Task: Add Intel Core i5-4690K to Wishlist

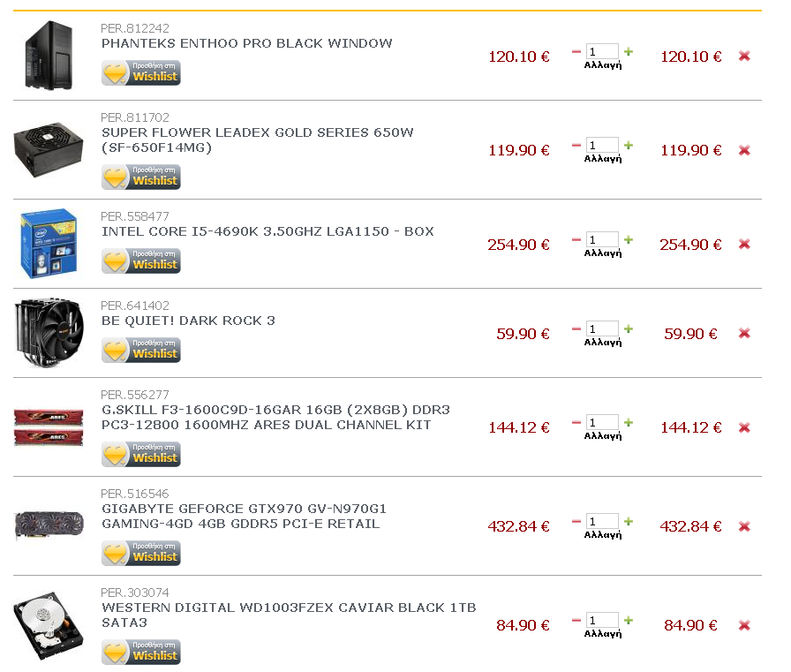Action: (x=141, y=260)
